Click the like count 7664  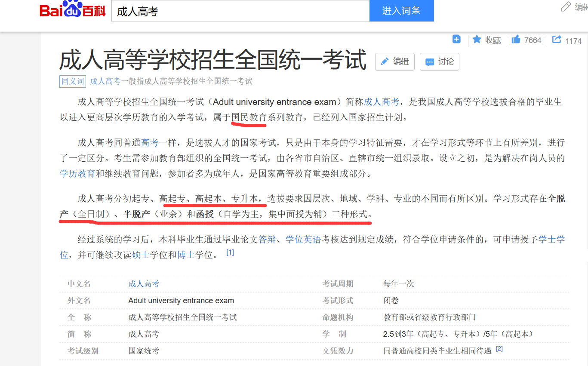coord(533,40)
